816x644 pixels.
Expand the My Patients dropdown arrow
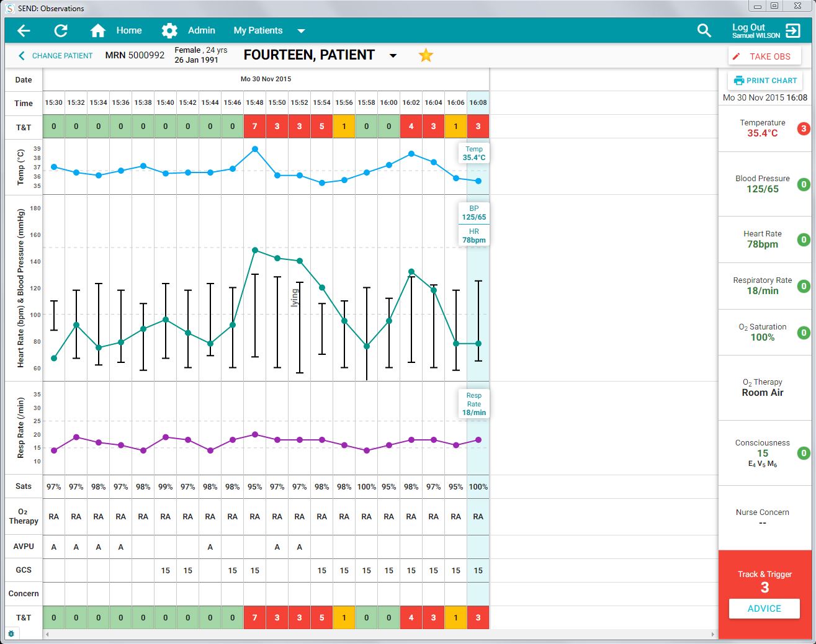(x=301, y=31)
